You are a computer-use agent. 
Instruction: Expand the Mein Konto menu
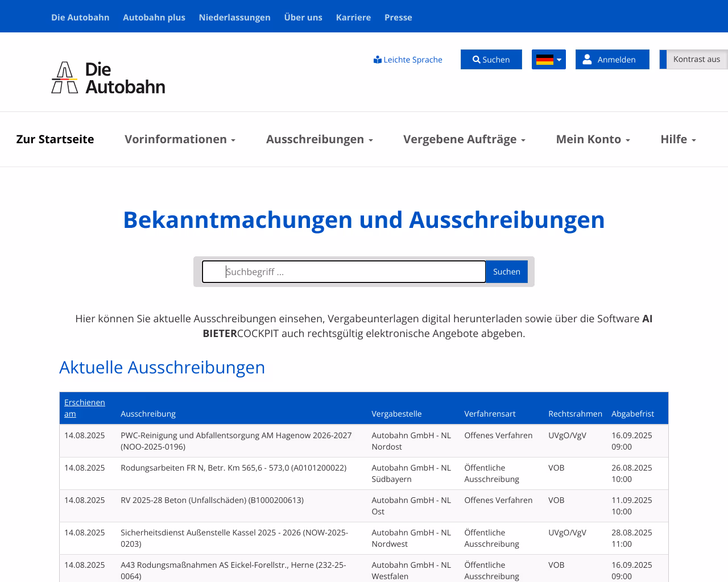(593, 139)
